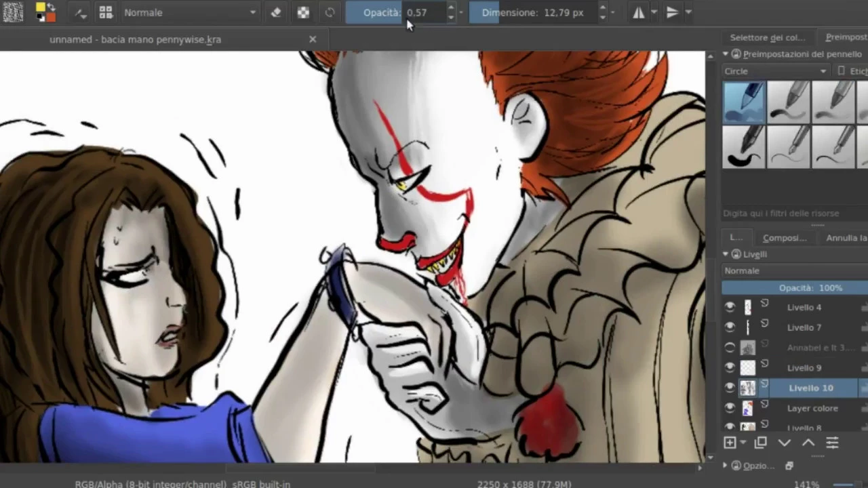Select the blue highlighted pen brush preset

tap(744, 102)
